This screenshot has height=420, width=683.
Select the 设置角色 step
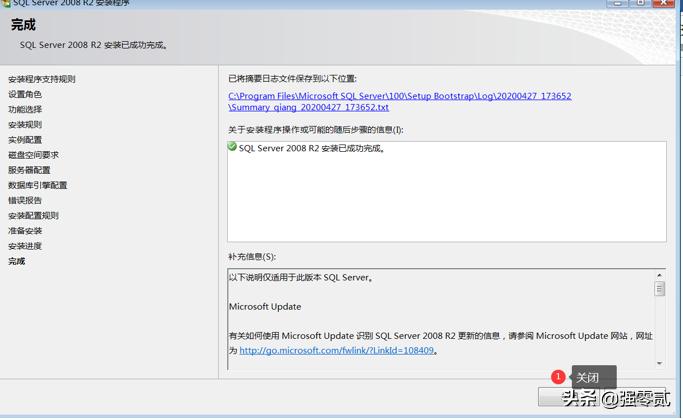(x=25, y=94)
